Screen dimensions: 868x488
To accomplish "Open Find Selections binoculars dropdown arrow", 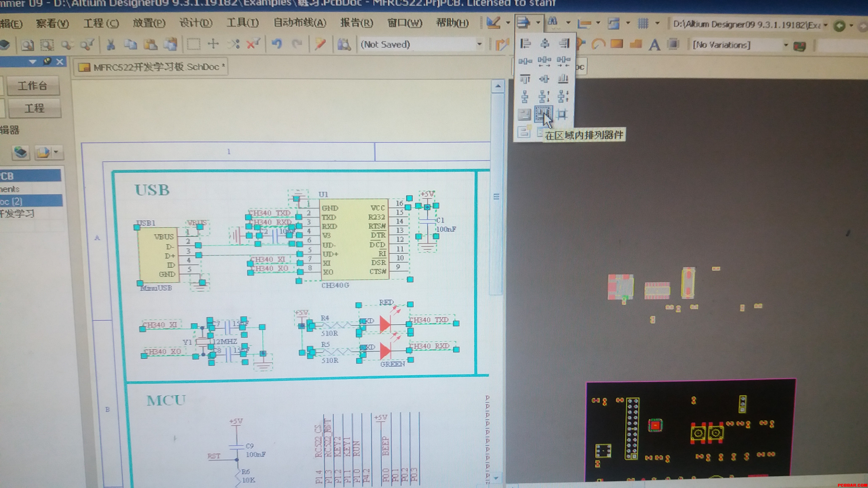I will [568, 23].
